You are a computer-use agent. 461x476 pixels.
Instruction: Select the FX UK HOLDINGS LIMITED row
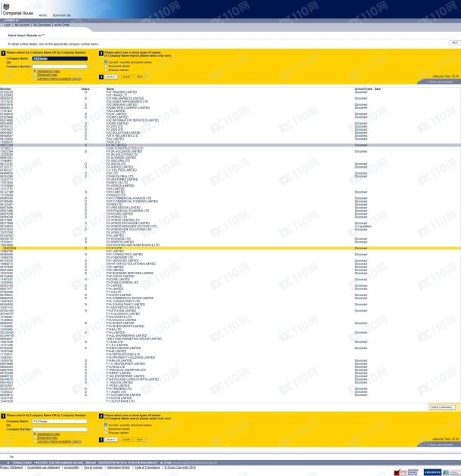click(x=230, y=151)
